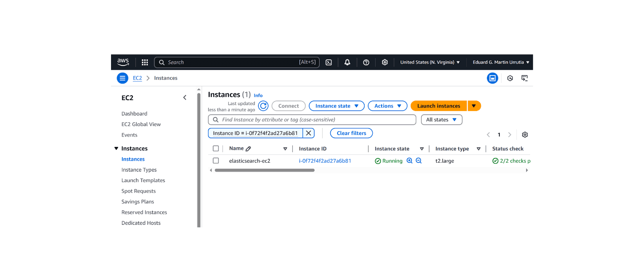Open the help question mark icon

[x=366, y=63]
